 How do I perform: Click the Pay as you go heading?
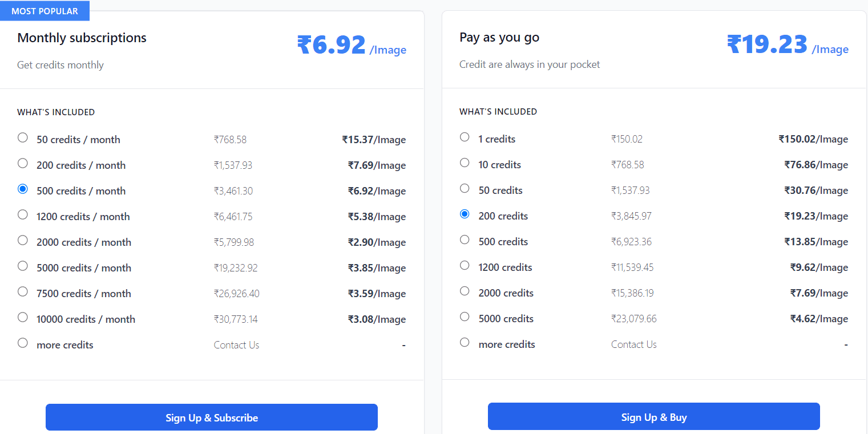click(x=499, y=37)
